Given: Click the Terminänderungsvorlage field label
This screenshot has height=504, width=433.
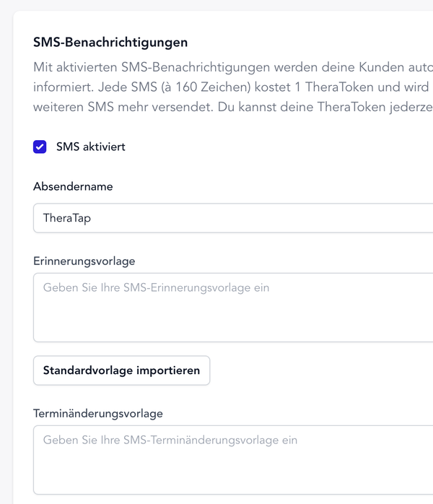Looking at the screenshot, I should pyautogui.click(x=98, y=414).
